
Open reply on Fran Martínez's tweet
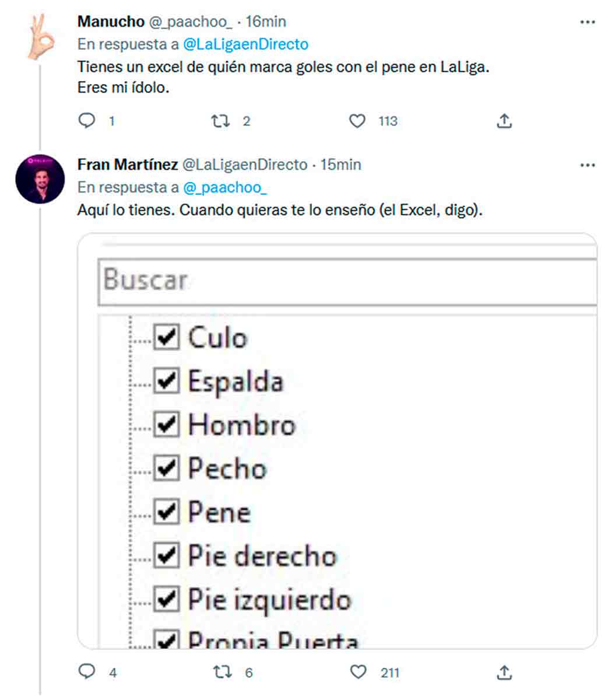87,672
